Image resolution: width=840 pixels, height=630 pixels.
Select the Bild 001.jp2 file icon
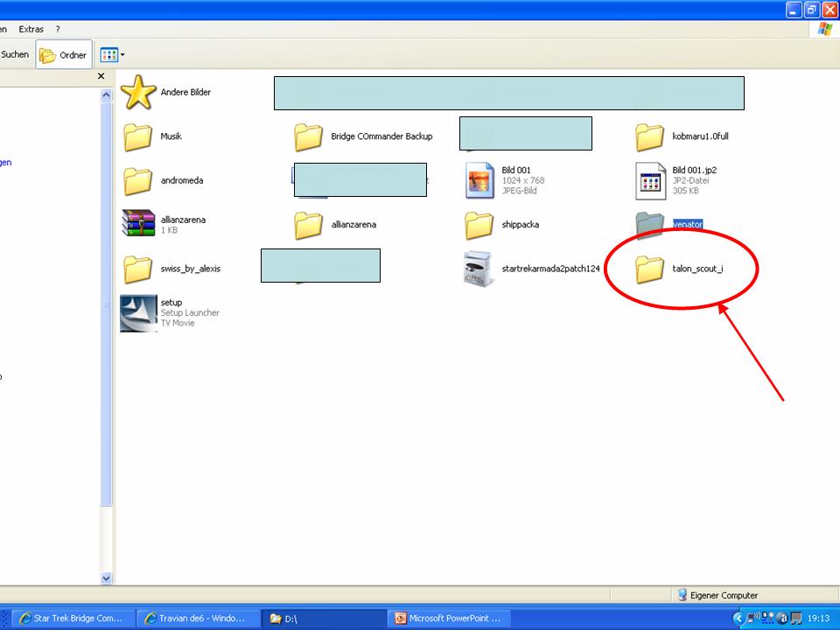click(x=651, y=181)
